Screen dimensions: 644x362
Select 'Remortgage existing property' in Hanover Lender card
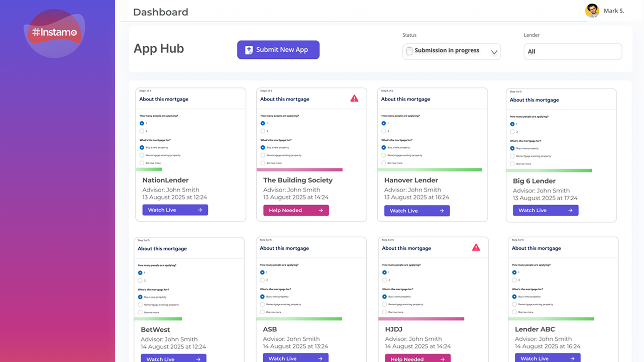[x=384, y=155]
